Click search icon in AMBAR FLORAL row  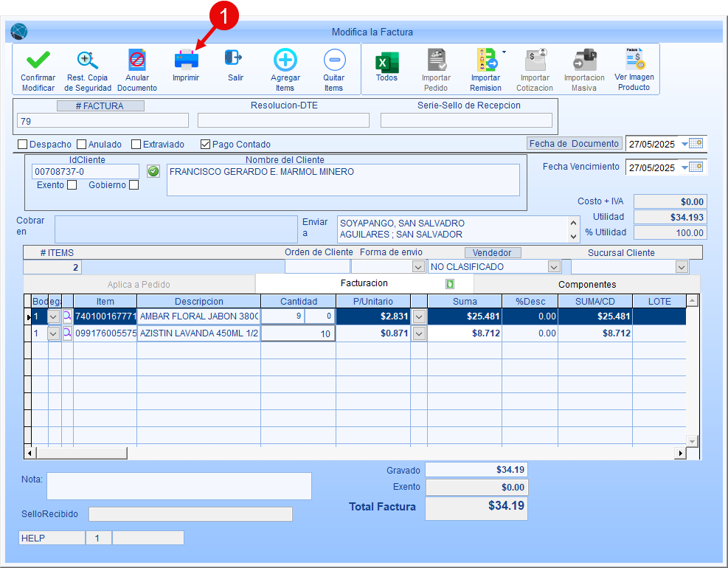click(67, 316)
